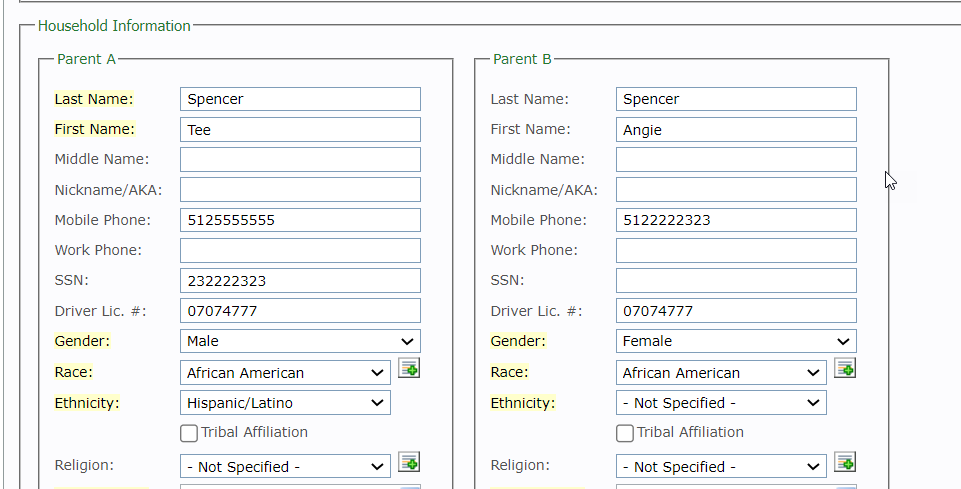
Task: Select Parent A Driver Lic. # field
Action: pos(300,311)
